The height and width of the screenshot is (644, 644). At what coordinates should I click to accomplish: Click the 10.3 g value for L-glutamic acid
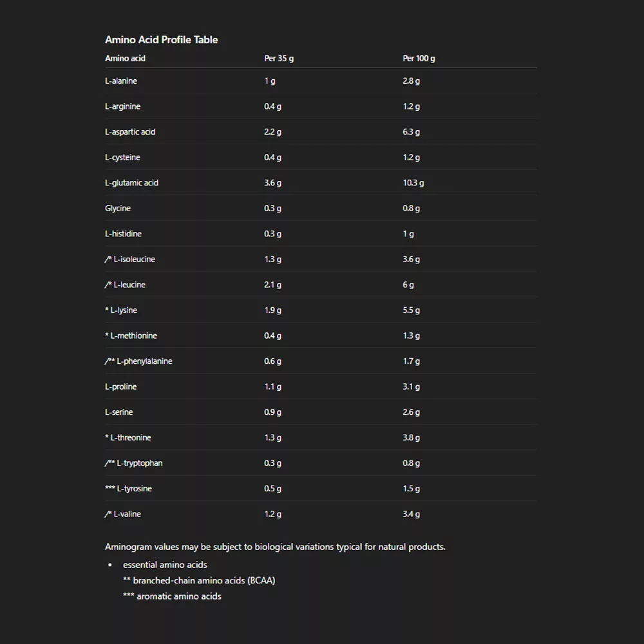[413, 183]
